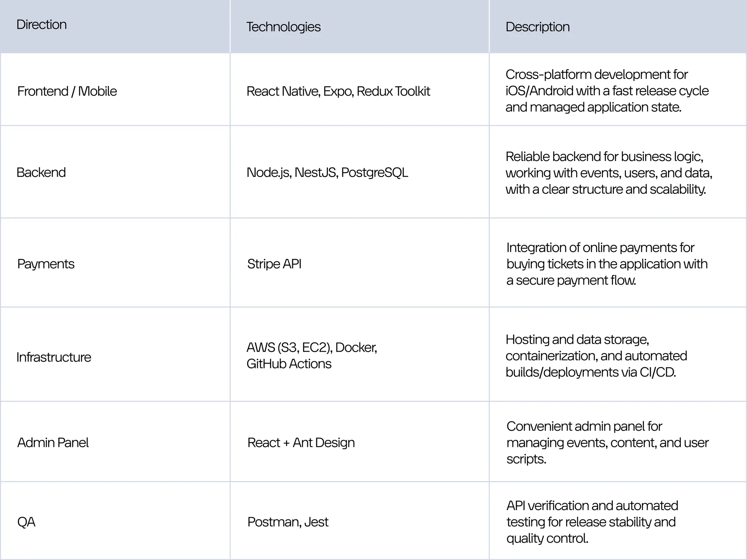The height and width of the screenshot is (560, 747).
Task: Click the convenient admin panel description
Action: click(x=607, y=443)
